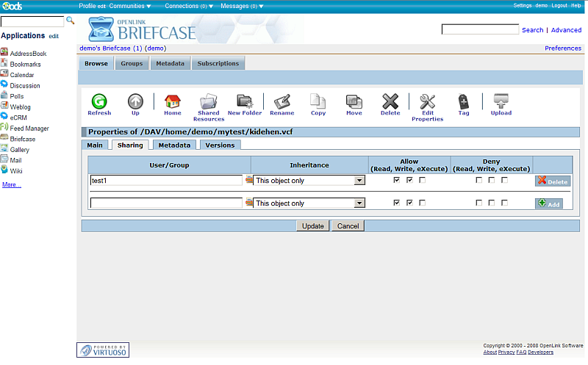Go up one folder with Up icon
Image resolution: width=588 pixels, height=365 pixels.
(135, 102)
